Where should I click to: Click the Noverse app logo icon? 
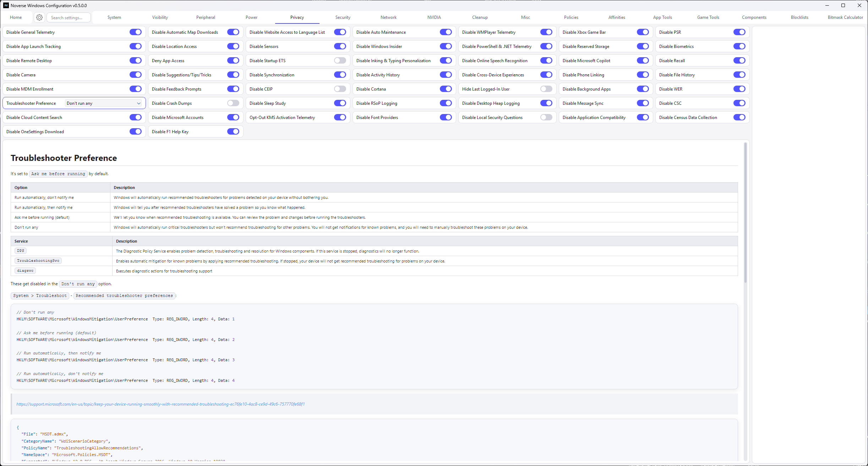6,5
